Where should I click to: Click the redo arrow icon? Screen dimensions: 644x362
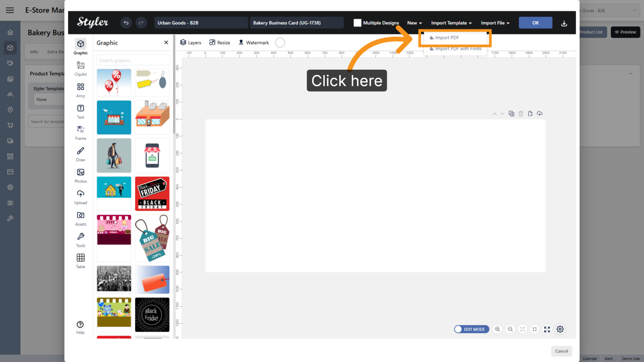pyautogui.click(x=141, y=23)
